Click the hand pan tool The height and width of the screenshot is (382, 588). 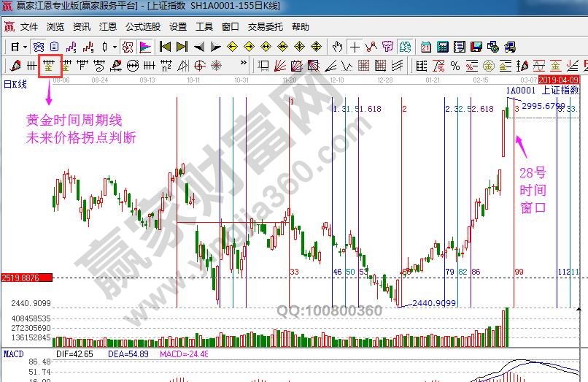pyautogui.click(x=337, y=47)
